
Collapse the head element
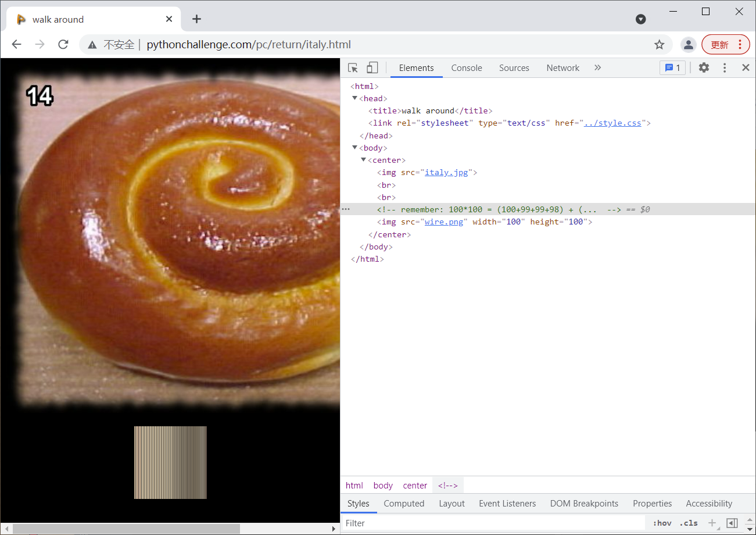(x=355, y=98)
